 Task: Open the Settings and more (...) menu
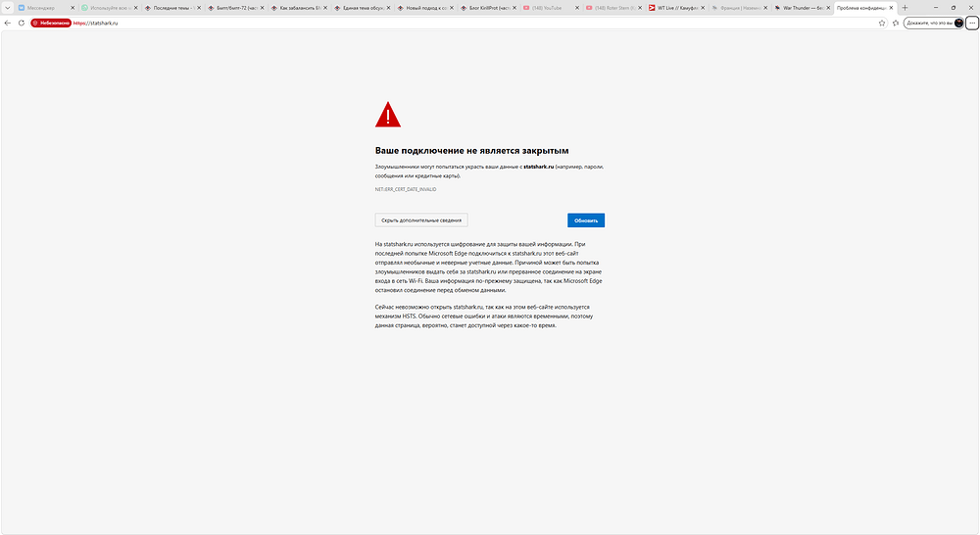coord(971,23)
